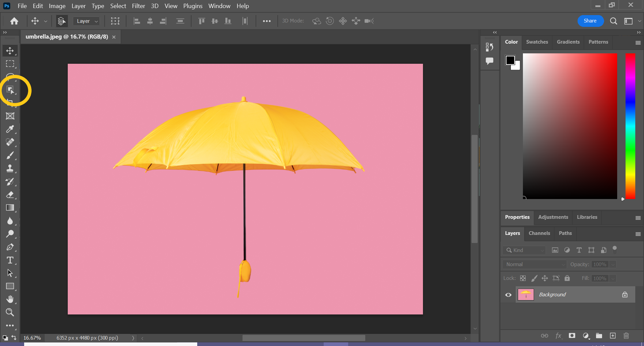This screenshot has height=346, width=644.
Task: Open the Filter menu
Action: point(139,6)
